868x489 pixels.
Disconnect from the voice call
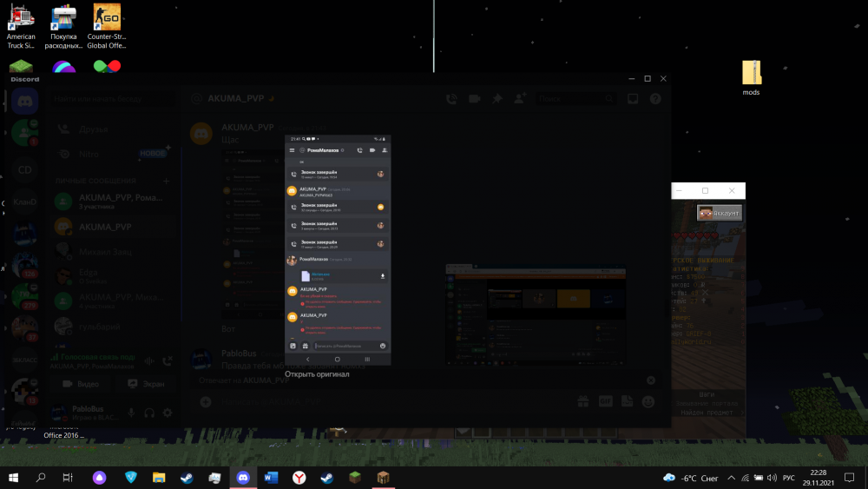click(168, 361)
